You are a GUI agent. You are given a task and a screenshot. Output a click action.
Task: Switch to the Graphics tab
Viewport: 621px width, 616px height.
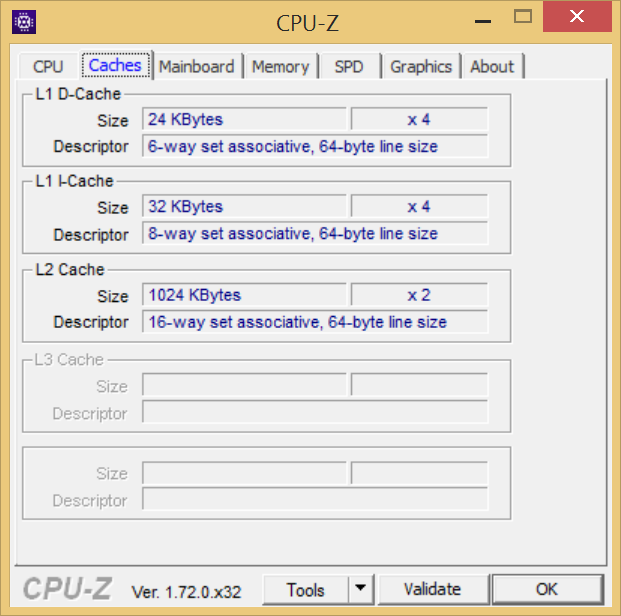(421, 67)
